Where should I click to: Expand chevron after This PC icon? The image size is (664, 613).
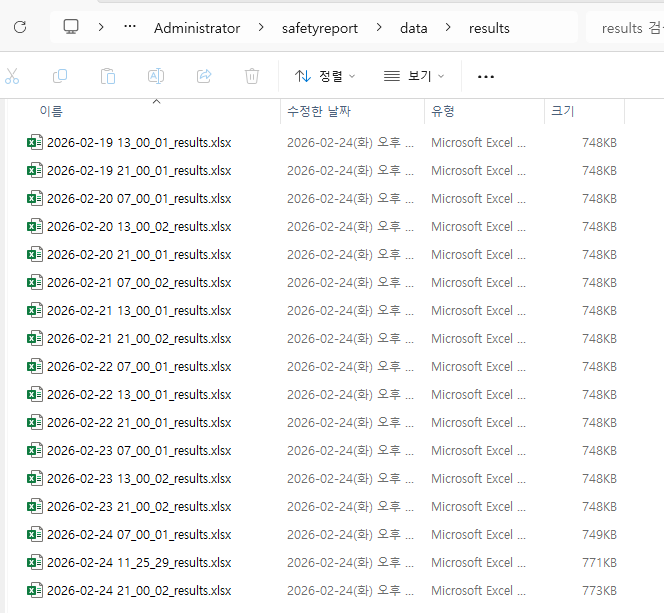pyautogui.click(x=101, y=28)
